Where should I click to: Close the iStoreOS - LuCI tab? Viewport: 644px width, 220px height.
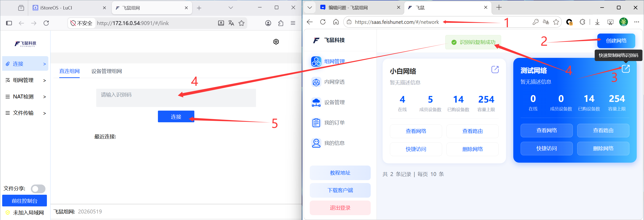(104, 8)
